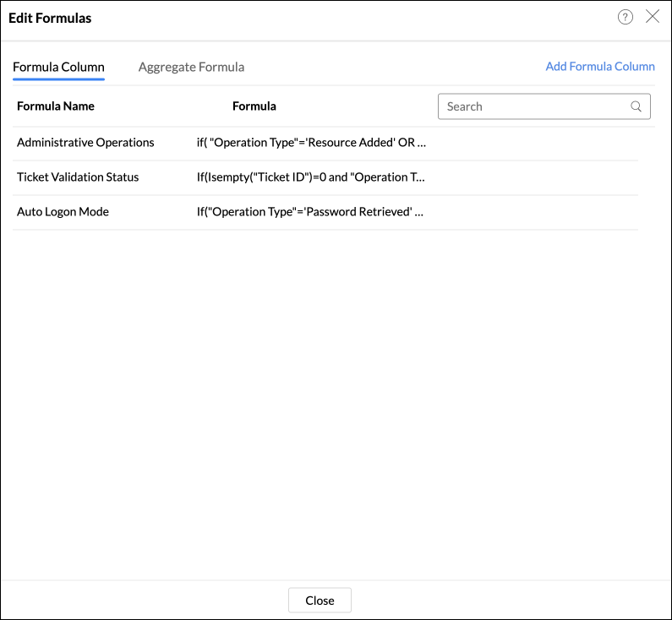Click the Formula column header
672x620 pixels.
click(254, 106)
